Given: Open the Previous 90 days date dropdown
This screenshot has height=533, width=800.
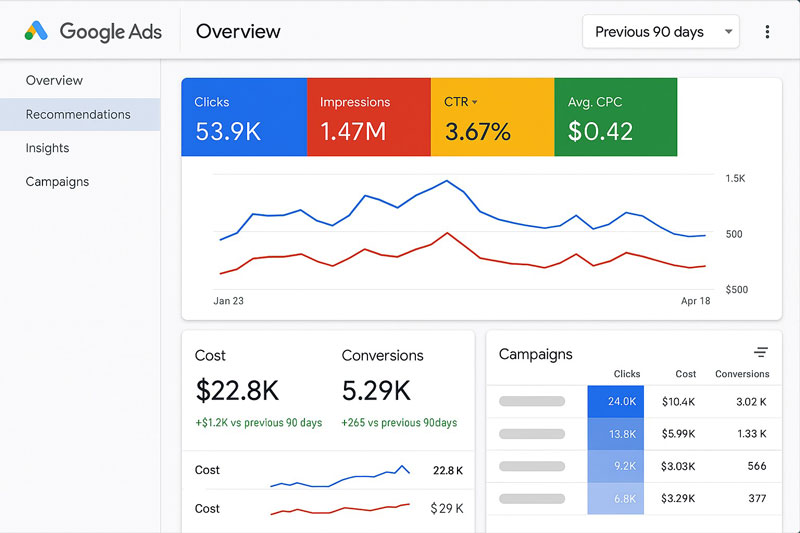Looking at the screenshot, I should click(x=660, y=32).
